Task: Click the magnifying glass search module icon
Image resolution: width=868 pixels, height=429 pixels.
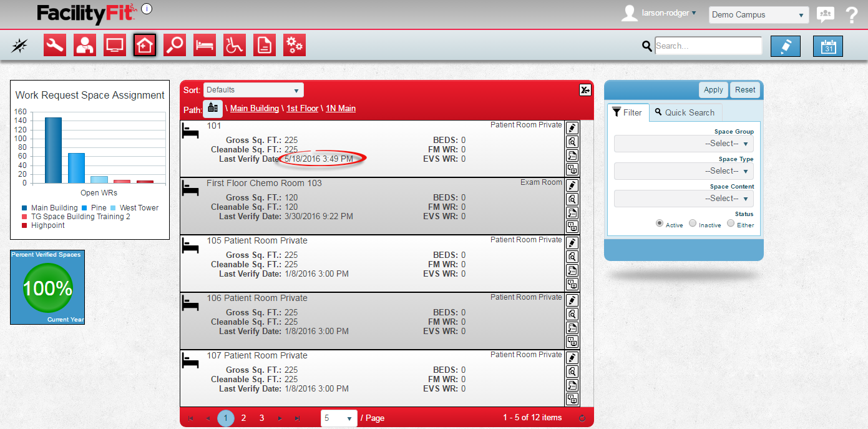Action: pos(175,46)
